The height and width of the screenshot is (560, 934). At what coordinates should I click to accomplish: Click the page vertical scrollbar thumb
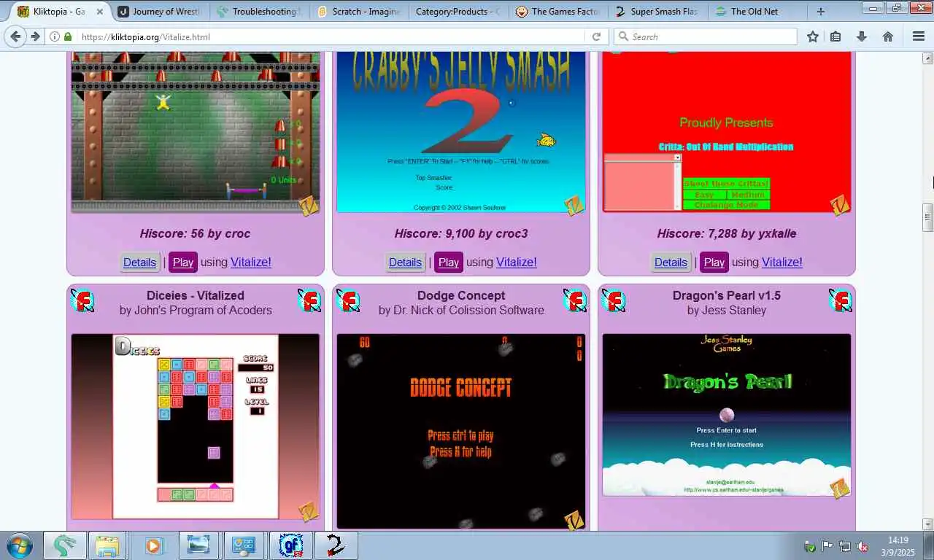(928, 218)
